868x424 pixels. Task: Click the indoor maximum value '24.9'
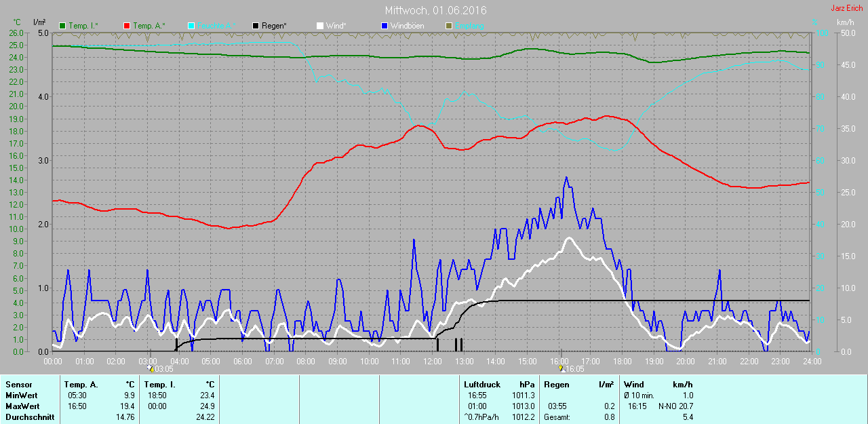coord(207,406)
